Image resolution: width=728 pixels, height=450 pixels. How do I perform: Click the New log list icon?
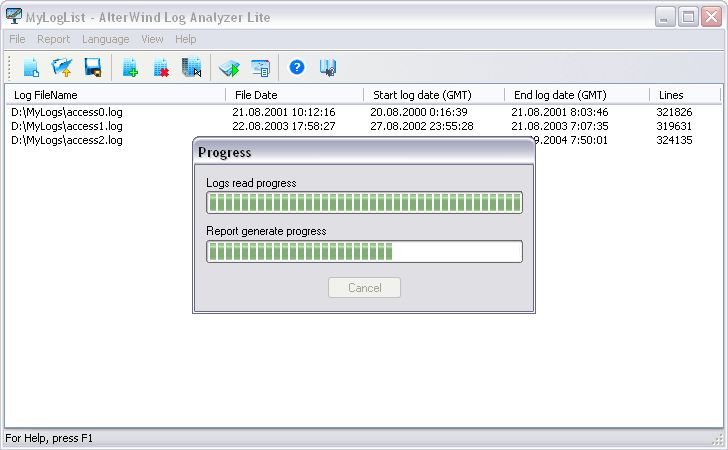[31, 68]
